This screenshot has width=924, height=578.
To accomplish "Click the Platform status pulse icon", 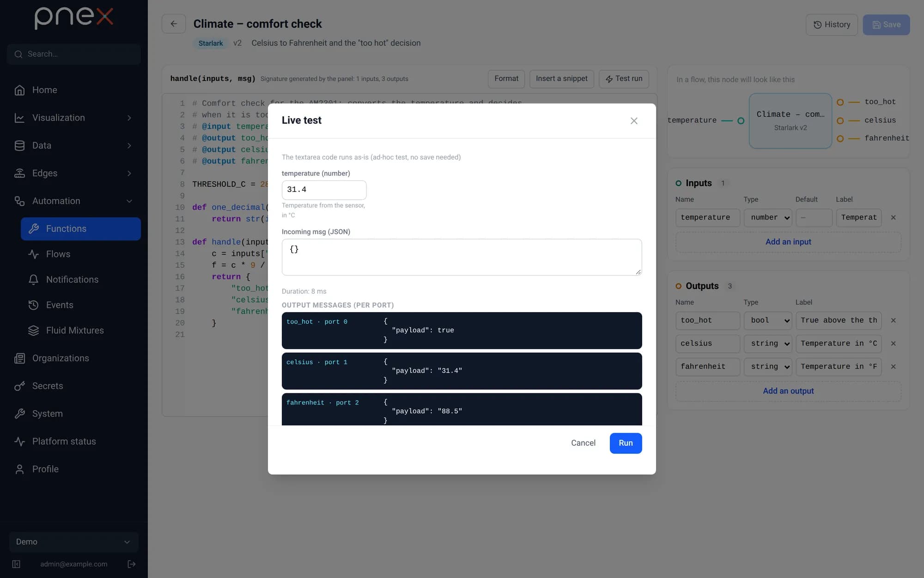I will pyautogui.click(x=19, y=442).
